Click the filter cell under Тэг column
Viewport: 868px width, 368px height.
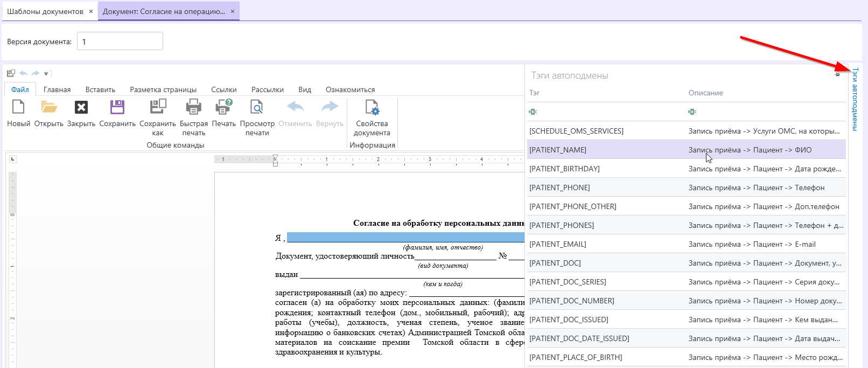[x=606, y=112]
